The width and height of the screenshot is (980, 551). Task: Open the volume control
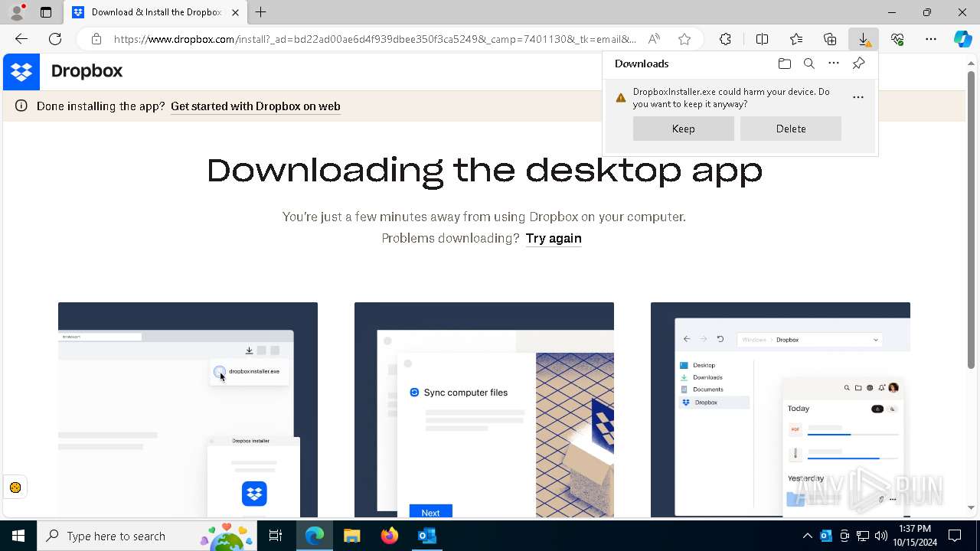[881, 536]
